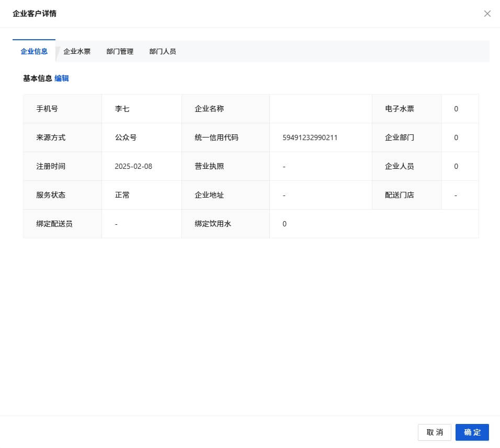Click the 取消 button
The height and width of the screenshot is (448, 500).
click(x=434, y=432)
